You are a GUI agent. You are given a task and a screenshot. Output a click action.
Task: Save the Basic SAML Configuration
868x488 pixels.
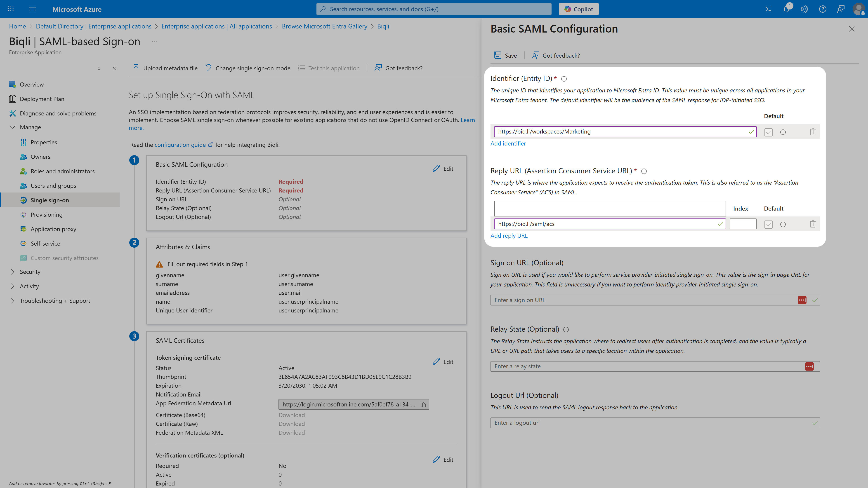[505, 55]
